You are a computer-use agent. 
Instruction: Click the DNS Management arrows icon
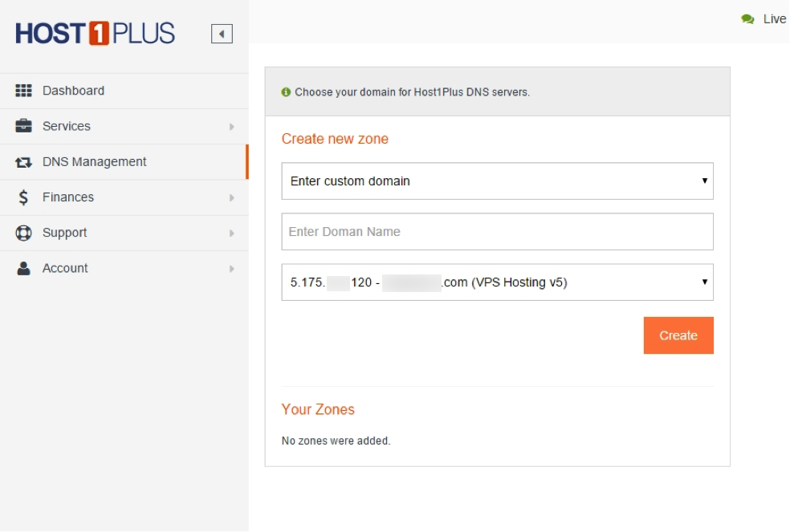(x=23, y=162)
